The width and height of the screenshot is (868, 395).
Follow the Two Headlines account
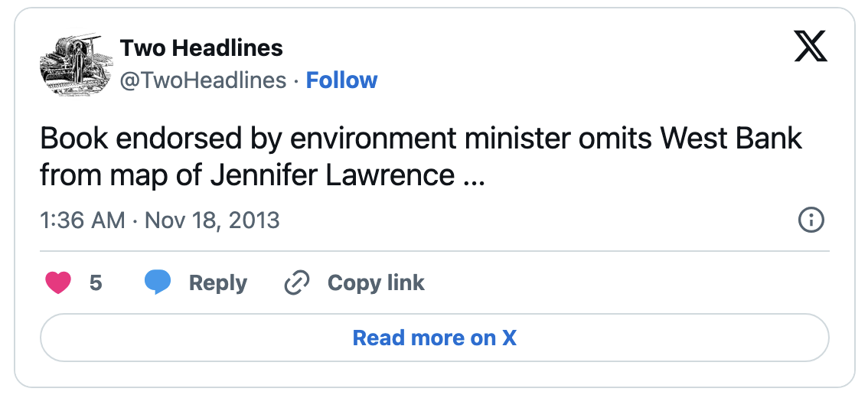click(341, 80)
